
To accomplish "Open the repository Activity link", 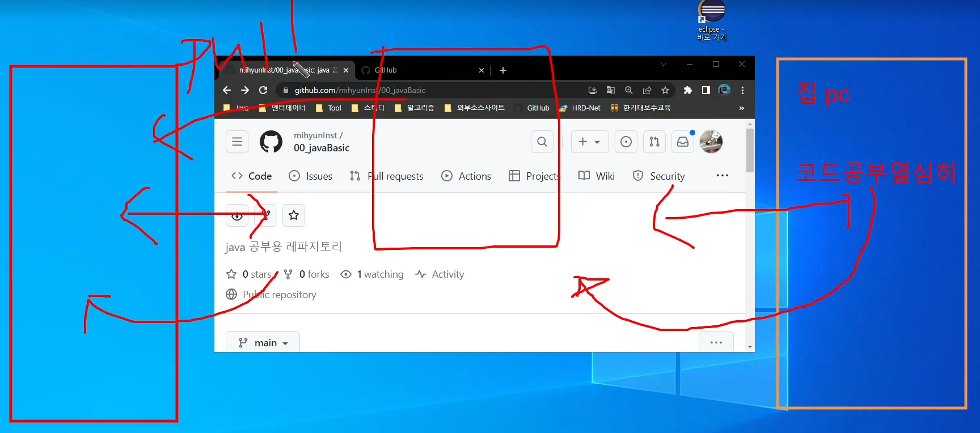I will 440,274.
